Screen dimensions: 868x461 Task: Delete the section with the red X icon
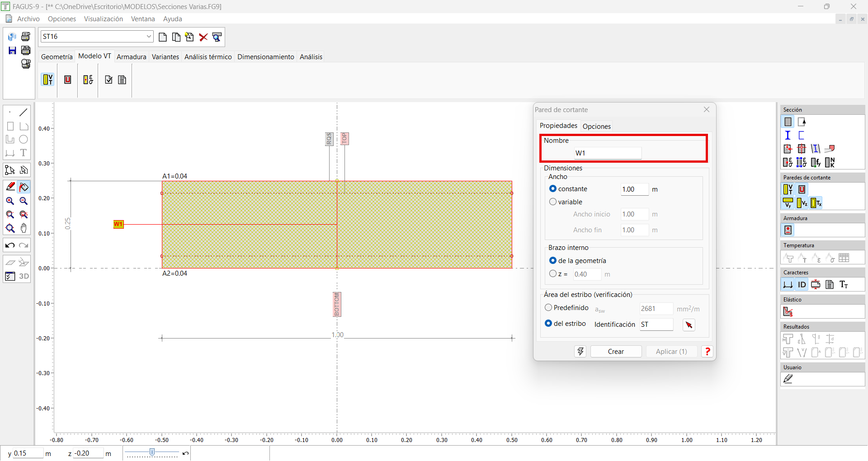click(203, 37)
